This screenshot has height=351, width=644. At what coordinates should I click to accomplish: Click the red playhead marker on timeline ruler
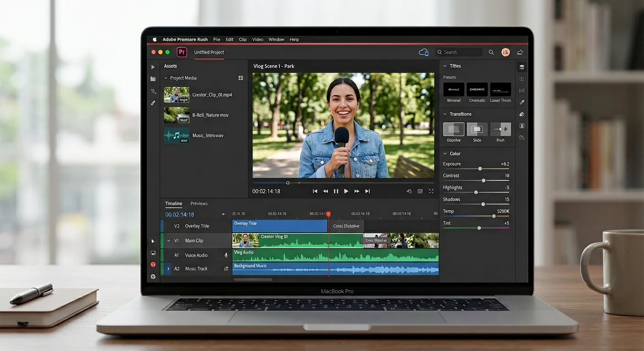pos(328,214)
